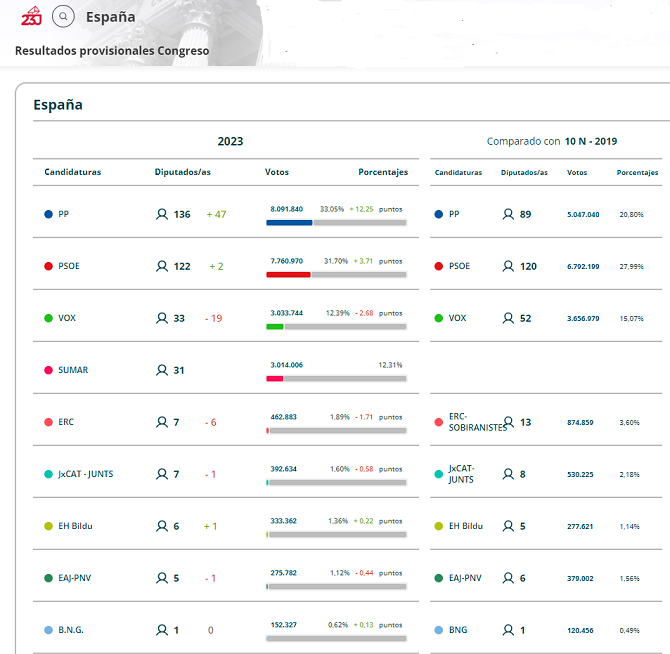Click the magnifier search icon beside España
Image resolution: width=670 pixels, height=654 pixels.
click(63, 17)
